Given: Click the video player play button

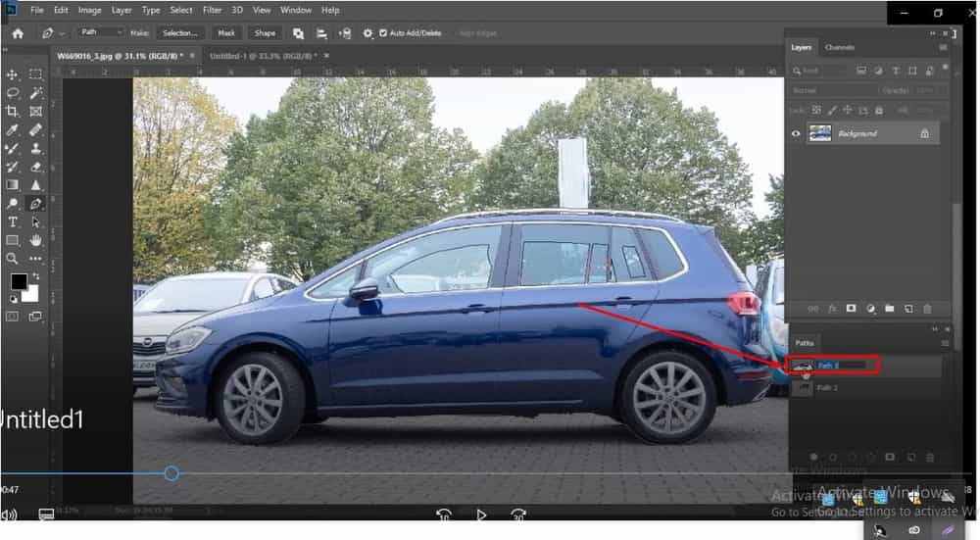Looking at the screenshot, I should [481, 515].
